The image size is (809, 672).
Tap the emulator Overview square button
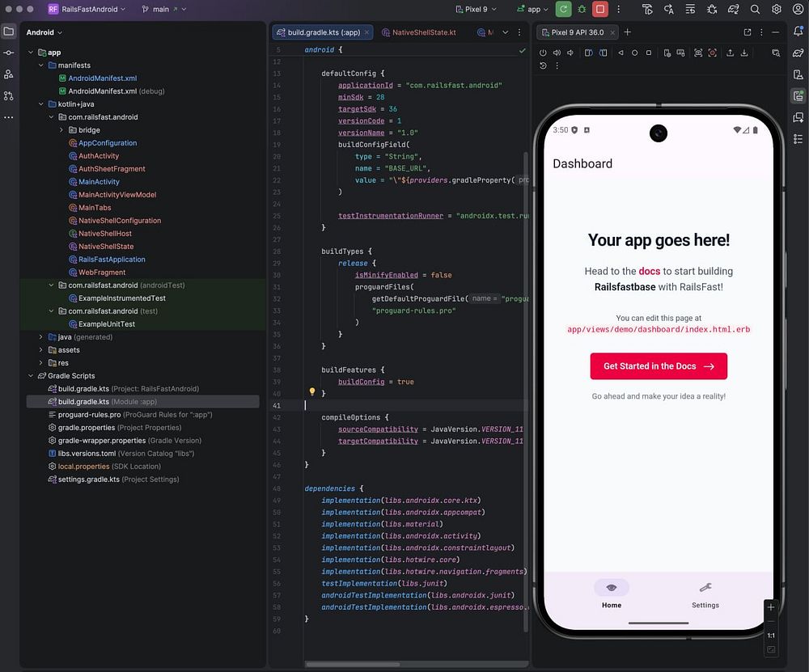[x=649, y=53]
